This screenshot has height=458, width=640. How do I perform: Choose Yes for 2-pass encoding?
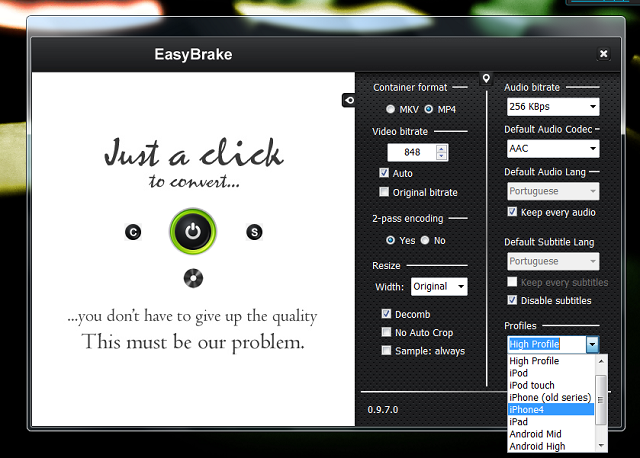point(390,240)
